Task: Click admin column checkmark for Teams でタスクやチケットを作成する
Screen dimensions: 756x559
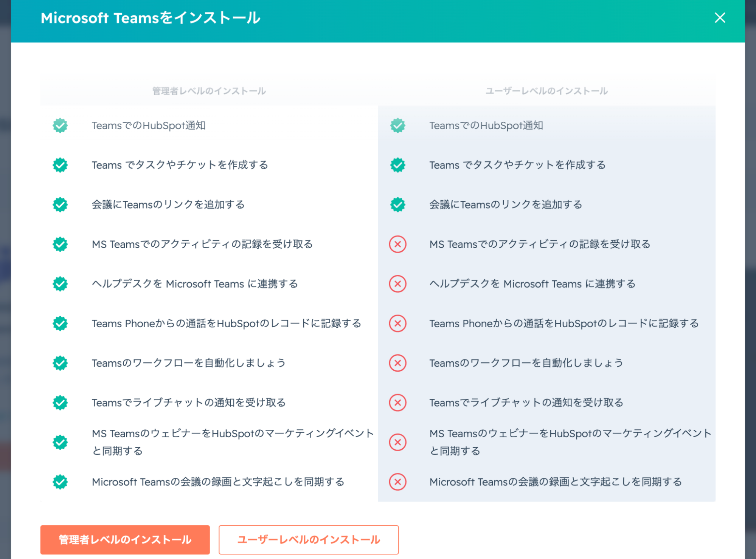Action: point(60,165)
